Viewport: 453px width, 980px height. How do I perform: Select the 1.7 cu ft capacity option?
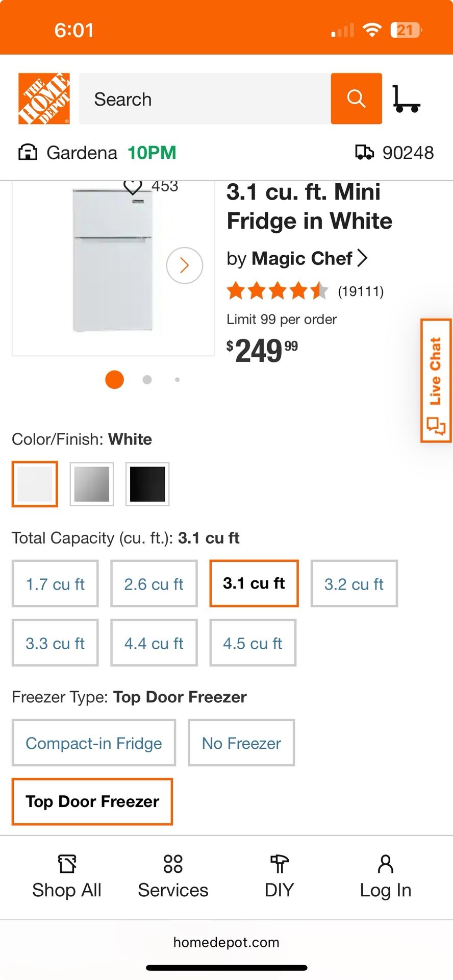pyautogui.click(x=55, y=583)
